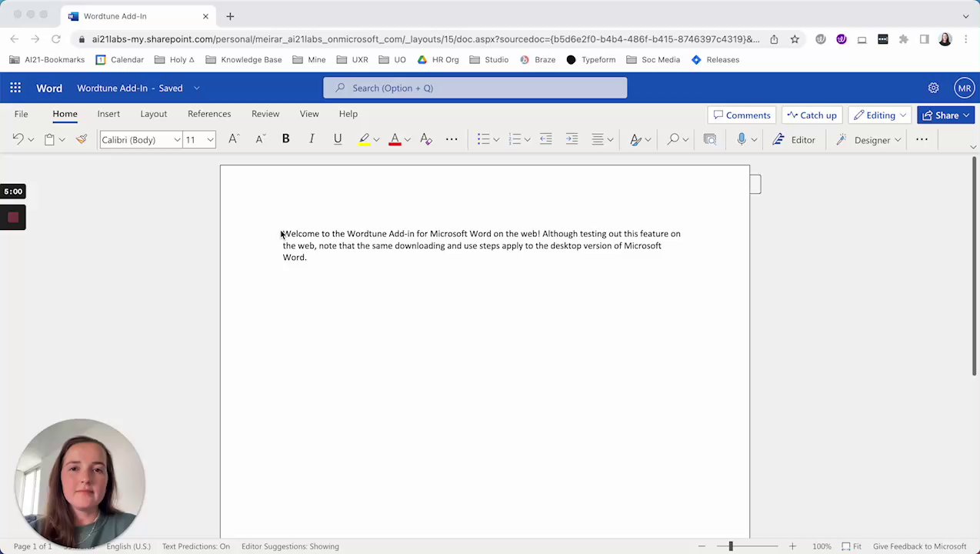Switch to the View tab
This screenshot has height=554, width=980.
[309, 114]
